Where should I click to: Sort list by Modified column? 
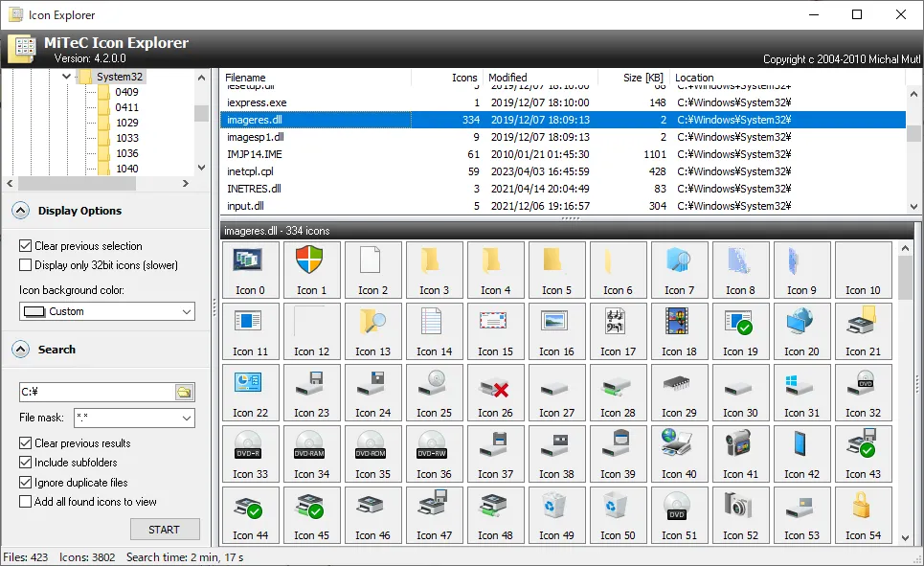541,78
